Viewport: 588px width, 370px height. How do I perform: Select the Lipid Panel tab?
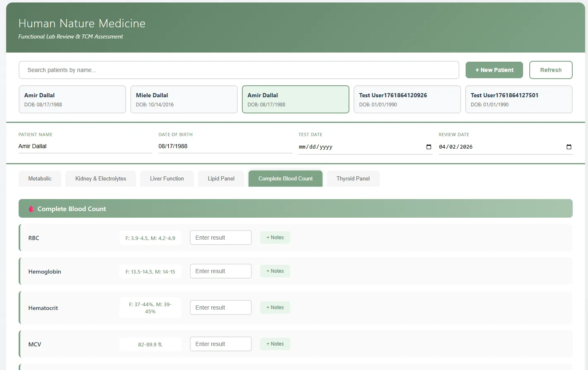click(x=221, y=179)
